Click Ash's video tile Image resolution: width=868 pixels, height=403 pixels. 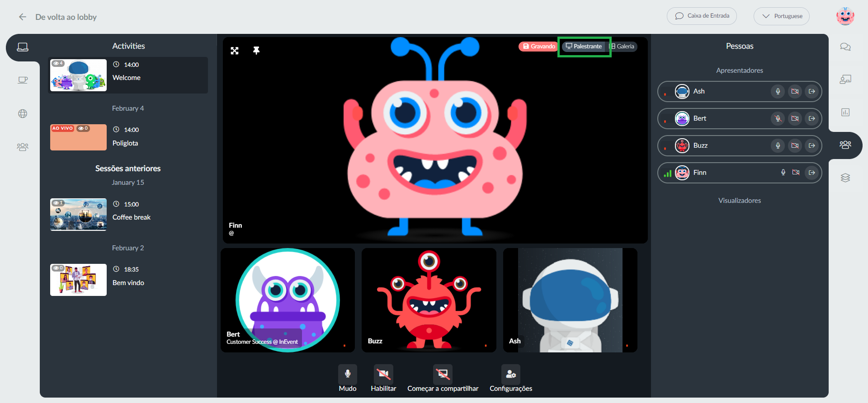570,300
